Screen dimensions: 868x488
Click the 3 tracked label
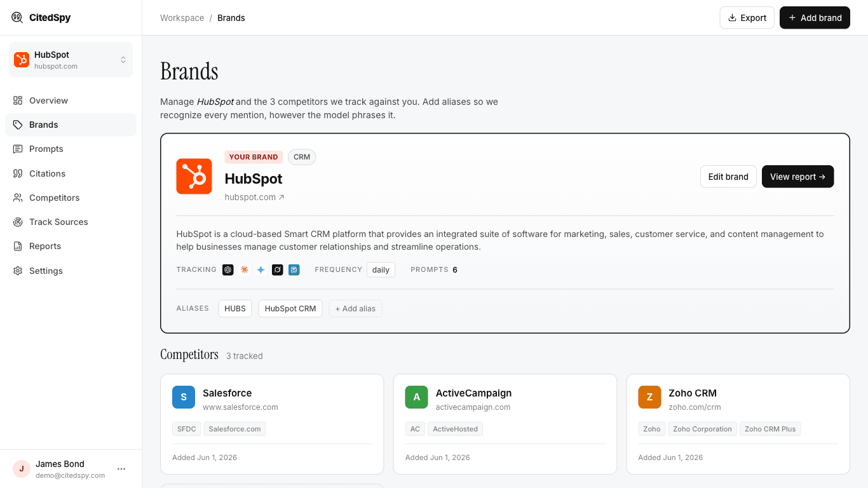click(245, 356)
